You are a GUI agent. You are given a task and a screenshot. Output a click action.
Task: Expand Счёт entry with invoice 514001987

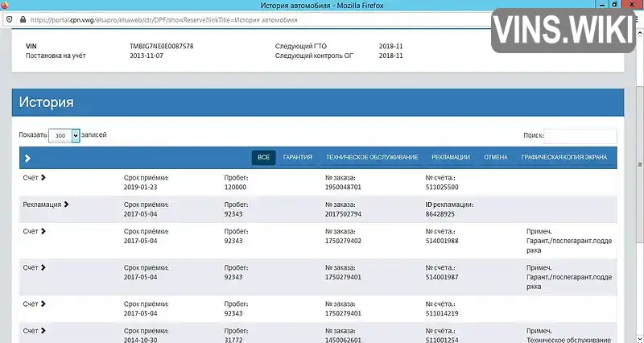click(43, 267)
